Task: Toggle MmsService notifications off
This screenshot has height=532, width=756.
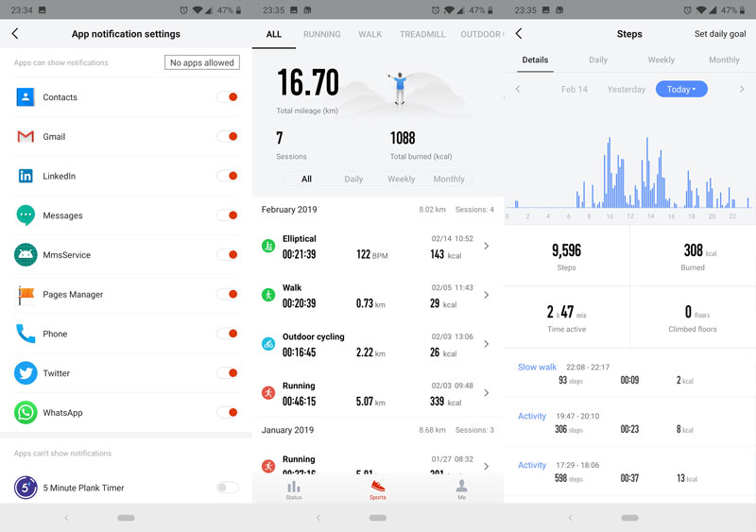Action: [x=228, y=255]
